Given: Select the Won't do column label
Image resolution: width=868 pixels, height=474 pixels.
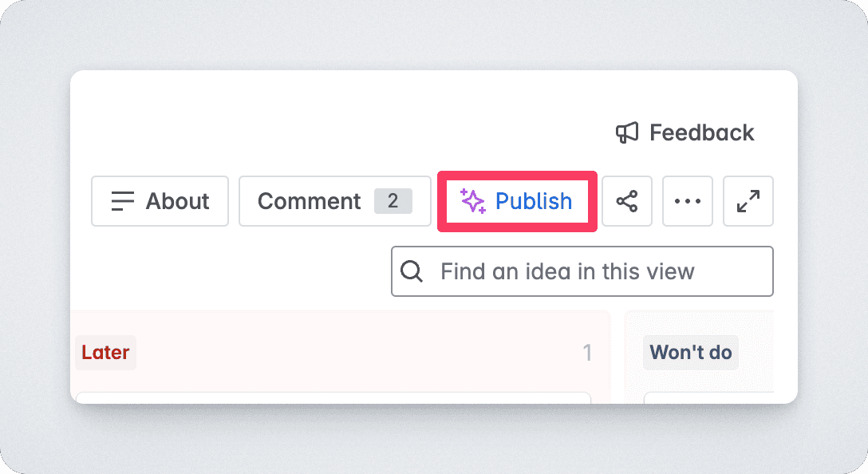Looking at the screenshot, I should pos(691,353).
